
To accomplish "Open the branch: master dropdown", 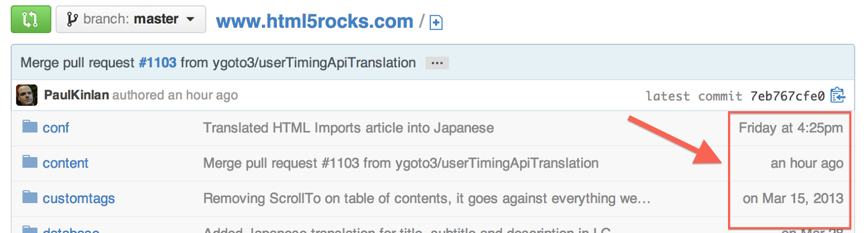I will click(x=131, y=20).
